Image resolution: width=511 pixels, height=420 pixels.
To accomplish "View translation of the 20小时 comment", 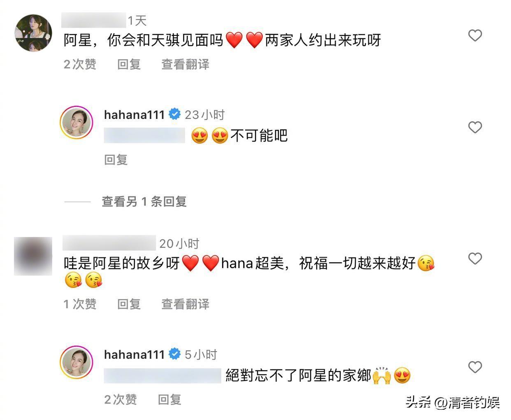I will [x=185, y=304].
